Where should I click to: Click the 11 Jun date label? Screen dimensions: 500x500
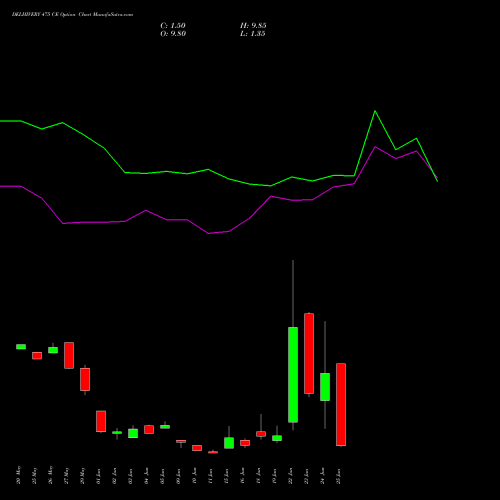(210, 476)
